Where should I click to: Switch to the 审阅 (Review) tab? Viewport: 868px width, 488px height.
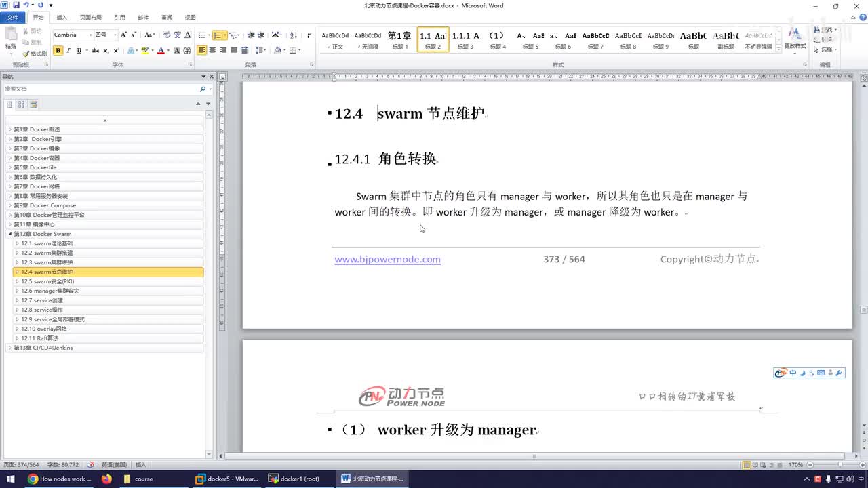[167, 18]
